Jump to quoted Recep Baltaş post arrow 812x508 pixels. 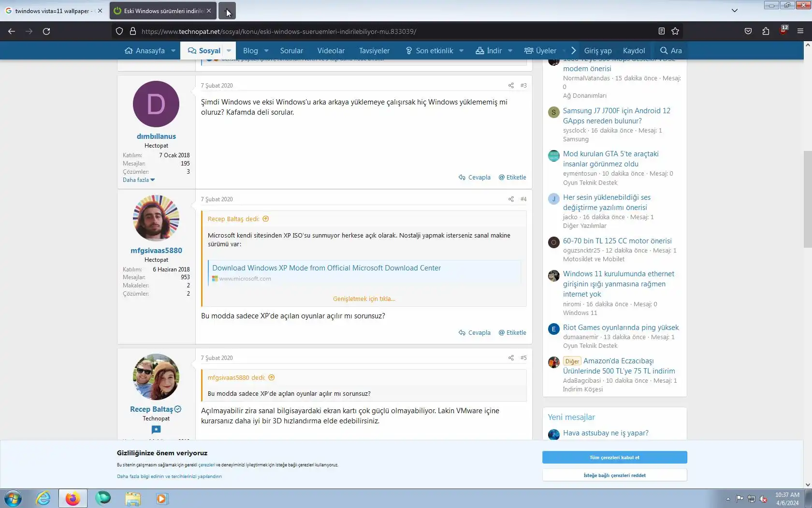(266, 219)
